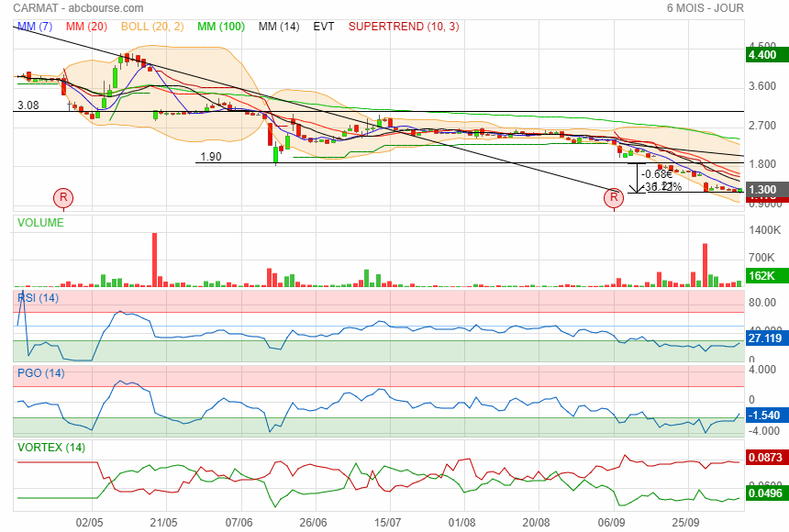Image resolution: width=789 pixels, height=532 pixels.
Task: Toggle the MM (7) moving average legend
Action: 37,27
